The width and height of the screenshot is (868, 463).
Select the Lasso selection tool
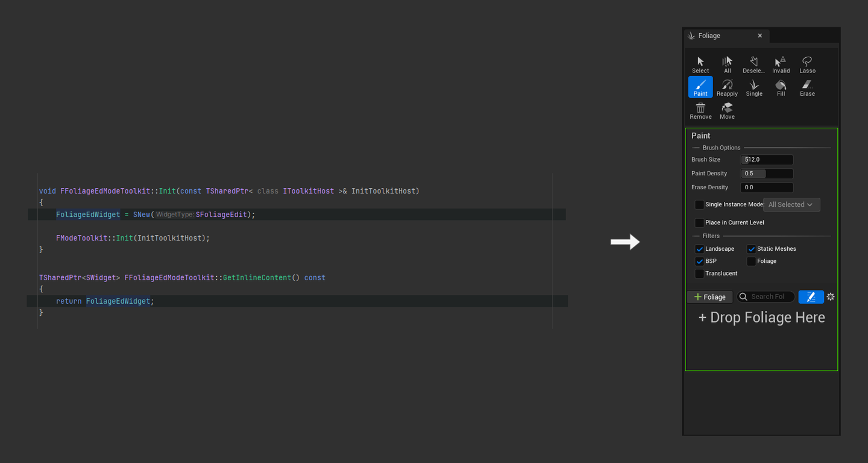[807, 64]
